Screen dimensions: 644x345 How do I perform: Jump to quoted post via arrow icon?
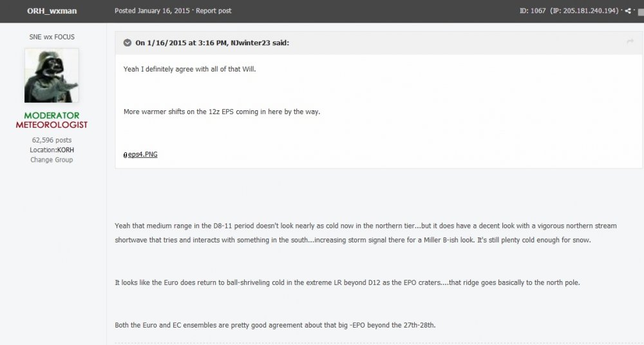[x=630, y=41]
